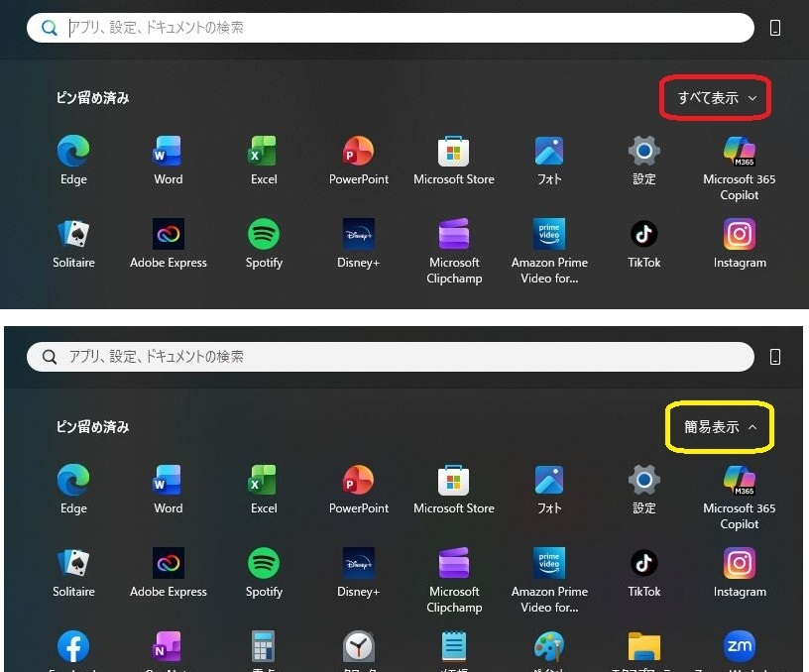
Task: Launch Word from the pinned apps
Action: click(x=168, y=149)
